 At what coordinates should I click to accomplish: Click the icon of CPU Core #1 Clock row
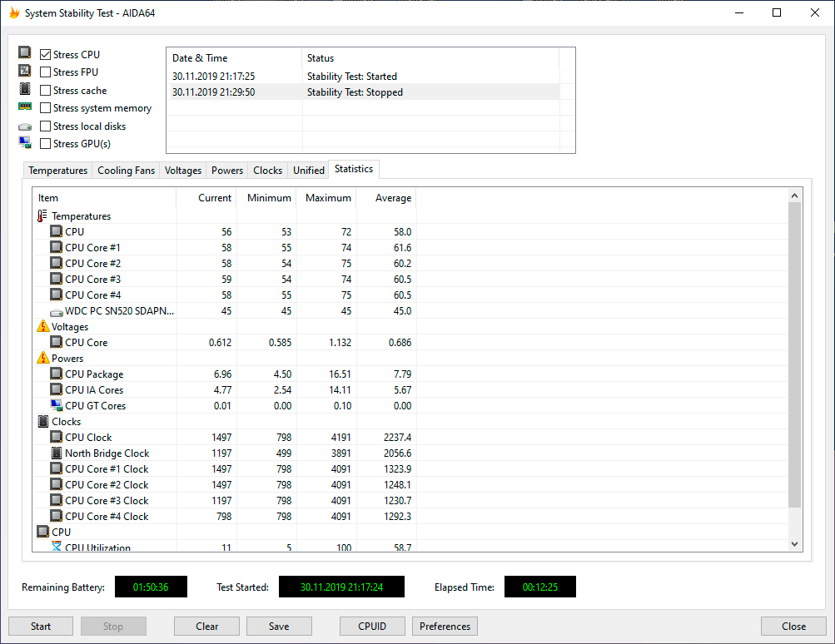click(x=56, y=468)
